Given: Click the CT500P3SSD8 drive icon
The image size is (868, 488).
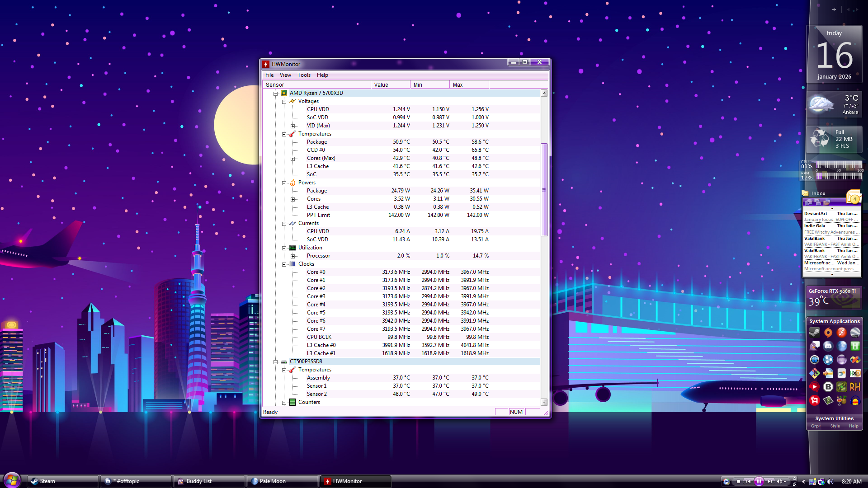Looking at the screenshot, I should coord(284,361).
